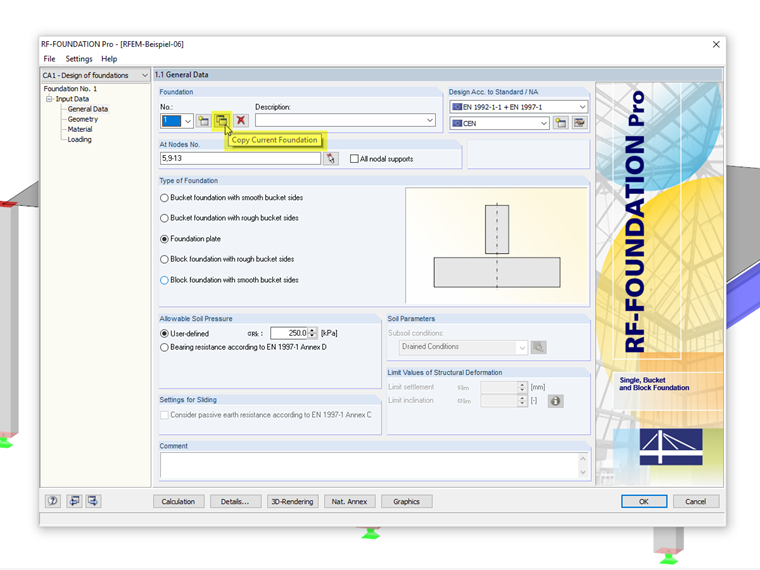760x570 pixels.
Task: Open the CEN national annex dropdown
Action: [x=544, y=123]
